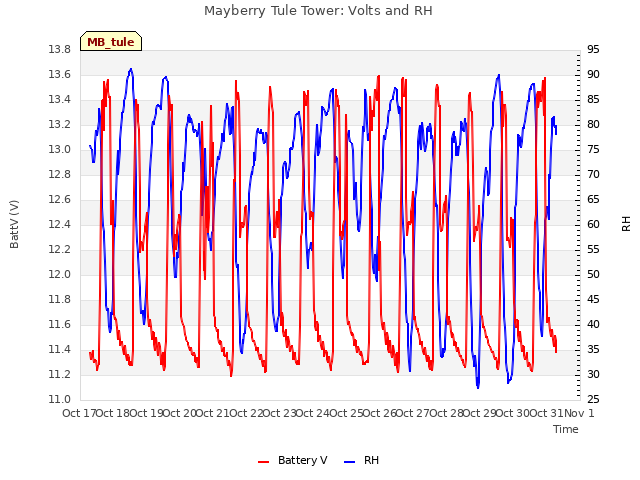
Task: Click the Nov 1 date label
Action: click(x=579, y=413)
